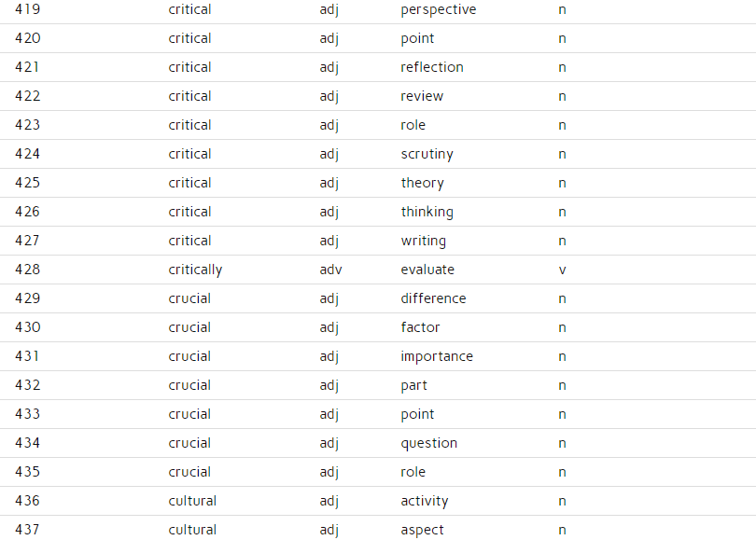Select 'activity' in row 436
The height and width of the screenshot is (540, 756).
tap(425, 501)
